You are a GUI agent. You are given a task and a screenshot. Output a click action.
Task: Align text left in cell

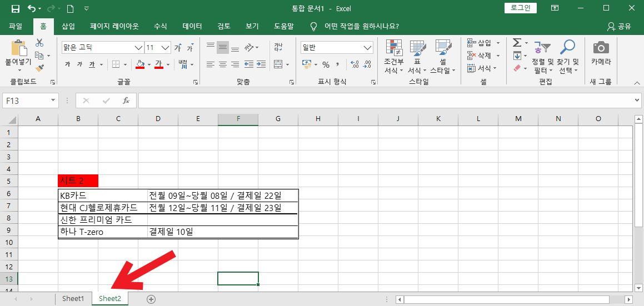(211, 64)
